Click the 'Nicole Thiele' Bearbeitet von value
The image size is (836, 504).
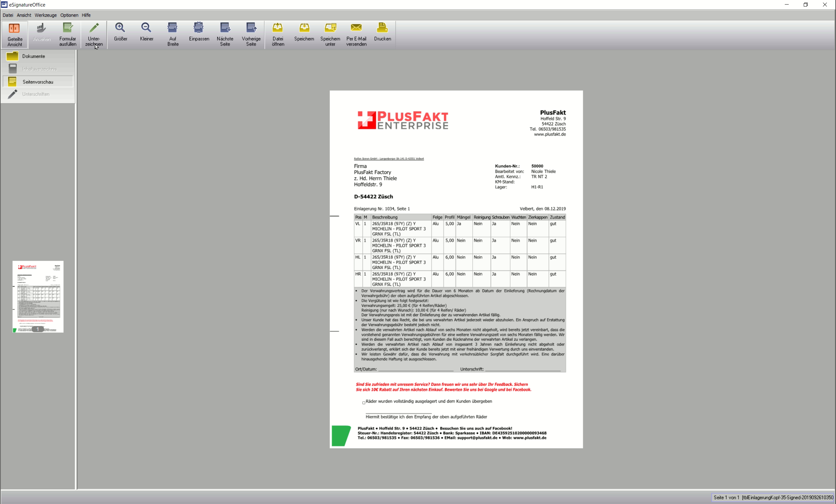coord(543,171)
